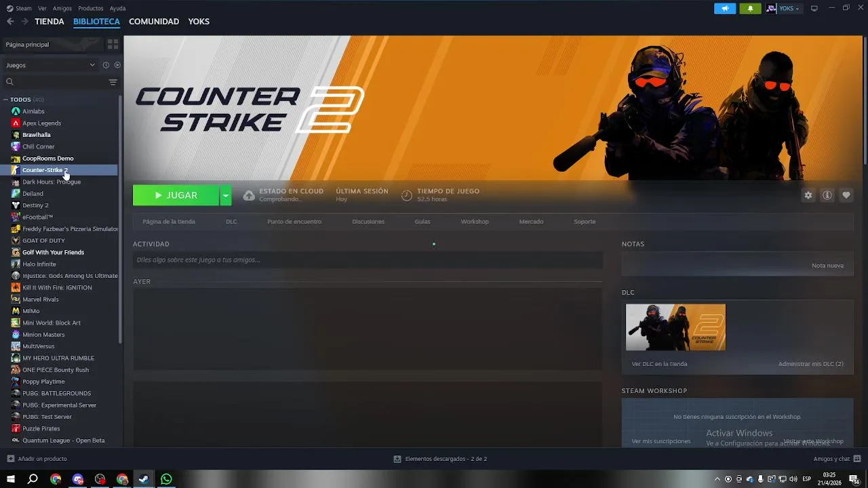The width and height of the screenshot is (868, 488).
Task: Open the green notifications bell
Action: tap(750, 8)
